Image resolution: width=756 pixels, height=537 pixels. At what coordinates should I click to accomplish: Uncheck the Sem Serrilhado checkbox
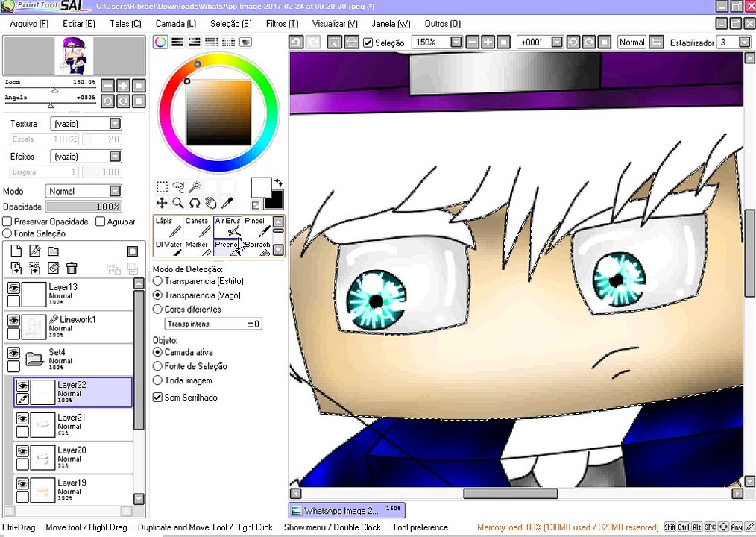(x=157, y=397)
